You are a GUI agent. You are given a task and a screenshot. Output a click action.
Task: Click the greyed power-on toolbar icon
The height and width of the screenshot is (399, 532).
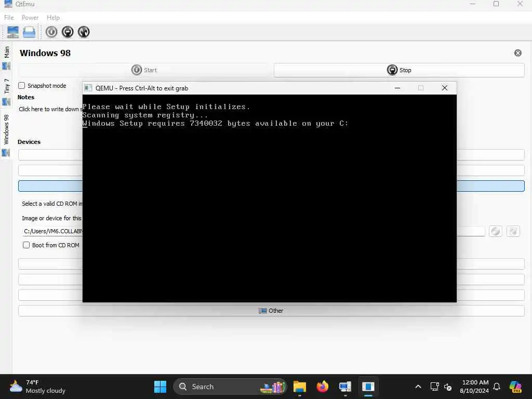coord(51,32)
